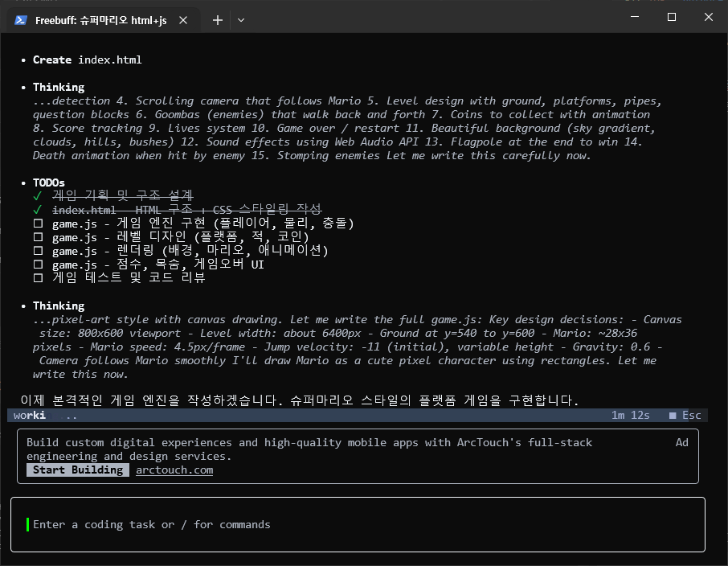Click the checkmark beside 게임 기획 및 구조 설계
This screenshot has width=728, height=566.
(38, 196)
